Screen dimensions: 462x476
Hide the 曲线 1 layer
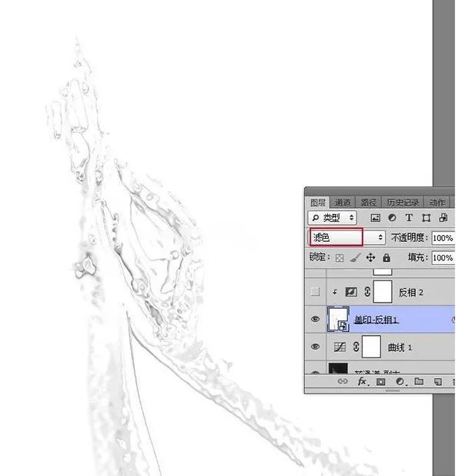coord(315,347)
